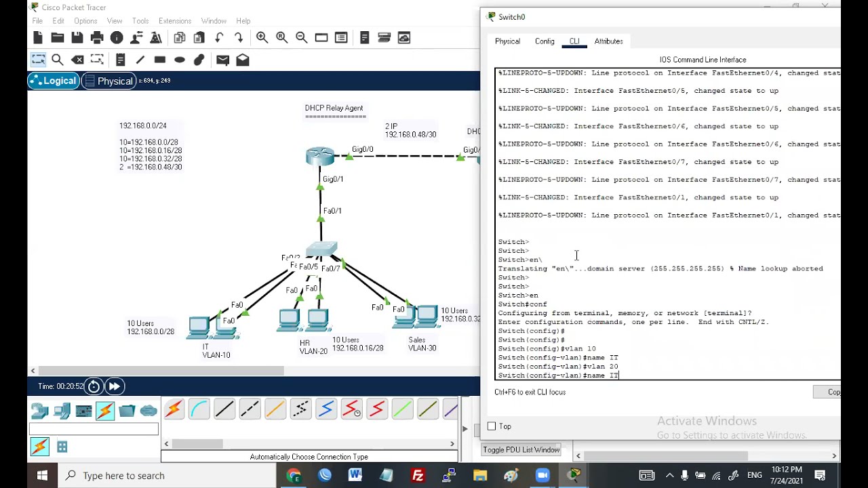This screenshot has height=488, width=868.
Task: Choose the dashed copper cross-over cable
Action: tap(250, 409)
